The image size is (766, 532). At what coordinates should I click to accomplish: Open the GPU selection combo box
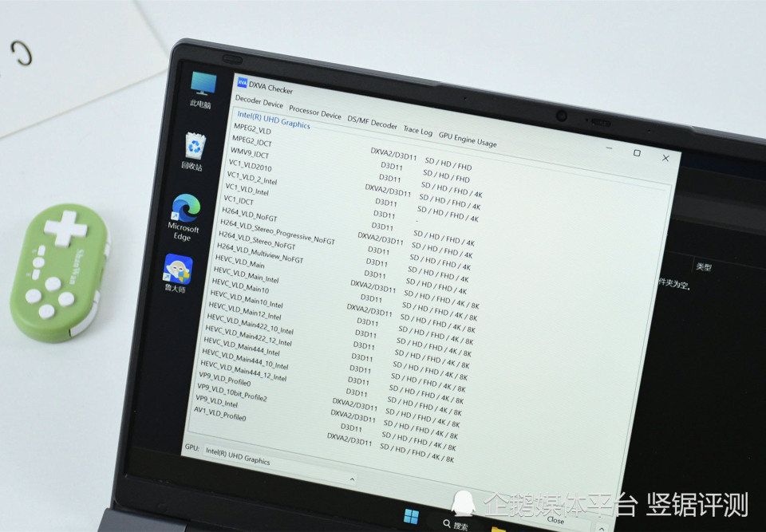[280, 466]
